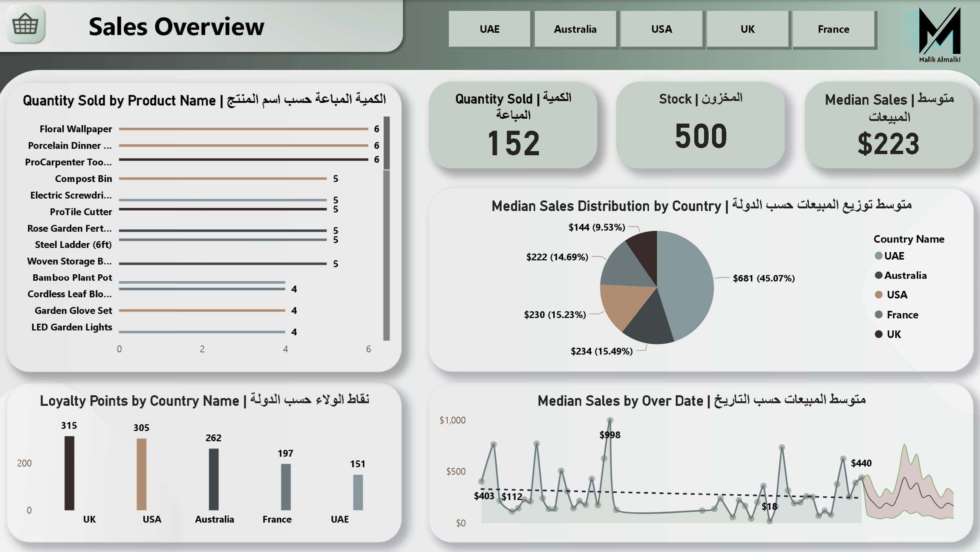This screenshot has height=552, width=980.
Task: Select the Floral Wallpaper bar
Action: (x=243, y=129)
